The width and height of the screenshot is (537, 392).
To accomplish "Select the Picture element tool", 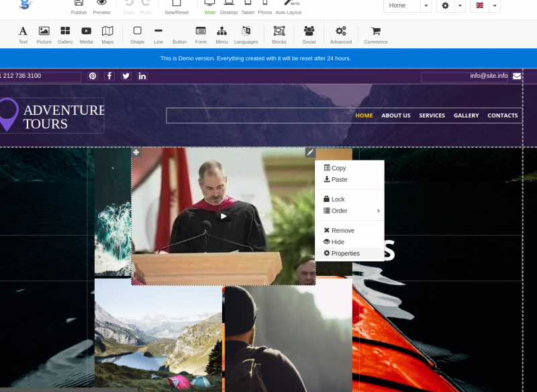I will (x=44, y=35).
